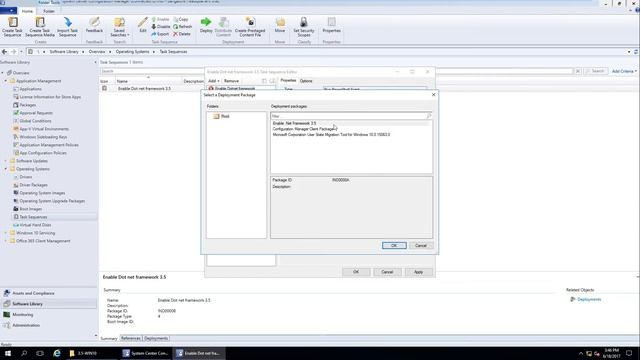Click Filter field in deployment packages dialog
The width and height of the screenshot is (640, 360).
click(x=351, y=116)
